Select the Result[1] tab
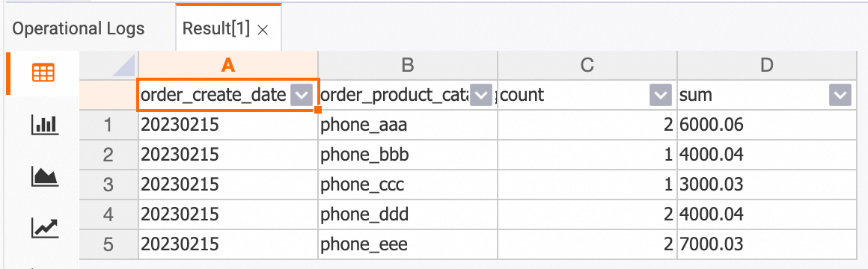The width and height of the screenshot is (868, 269). (216, 28)
